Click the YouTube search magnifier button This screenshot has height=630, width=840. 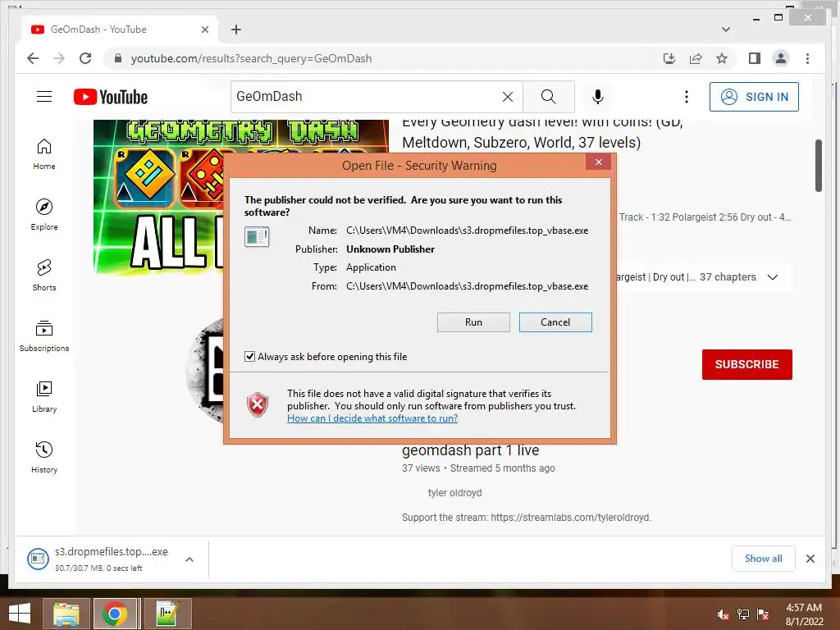click(549, 97)
